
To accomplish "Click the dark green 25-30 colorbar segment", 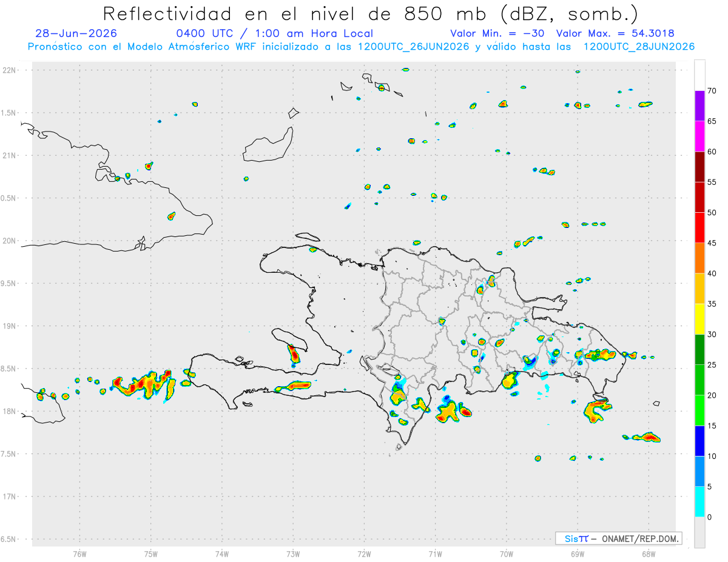I will [x=699, y=350].
